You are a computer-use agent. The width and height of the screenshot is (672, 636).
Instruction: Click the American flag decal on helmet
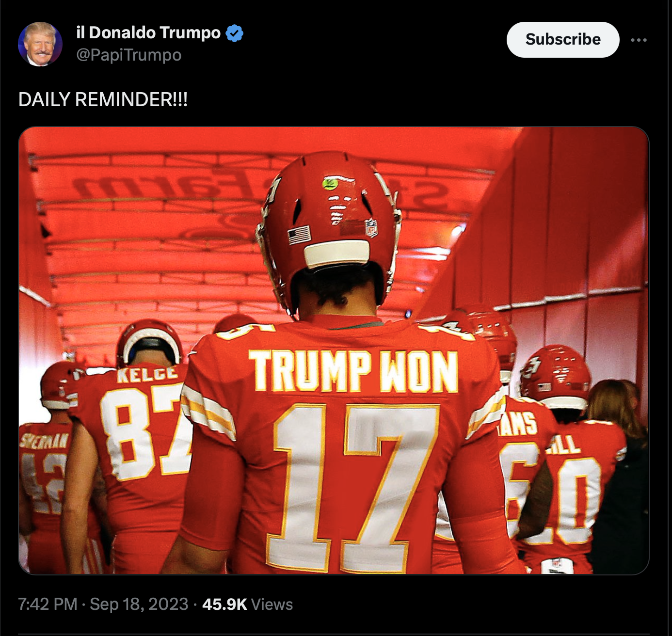[299, 235]
